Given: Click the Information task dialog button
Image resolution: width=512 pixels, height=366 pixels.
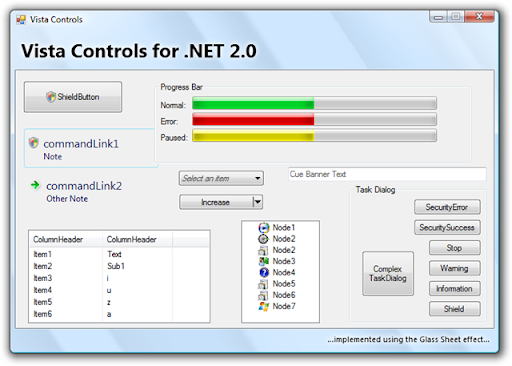Looking at the screenshot, I should click(x=455, y=288).
